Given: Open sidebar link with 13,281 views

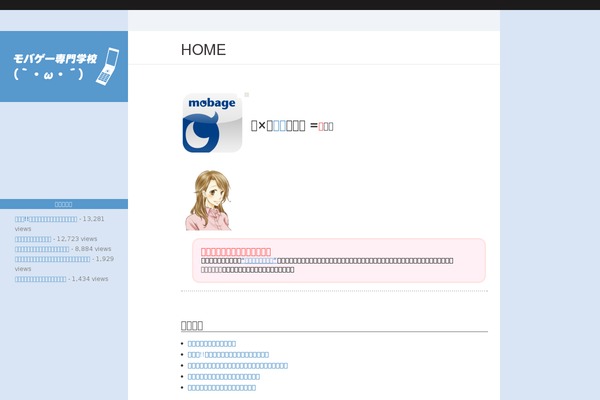Looking at the screenshot, I should pyautogui.click(x=46, y=219).
